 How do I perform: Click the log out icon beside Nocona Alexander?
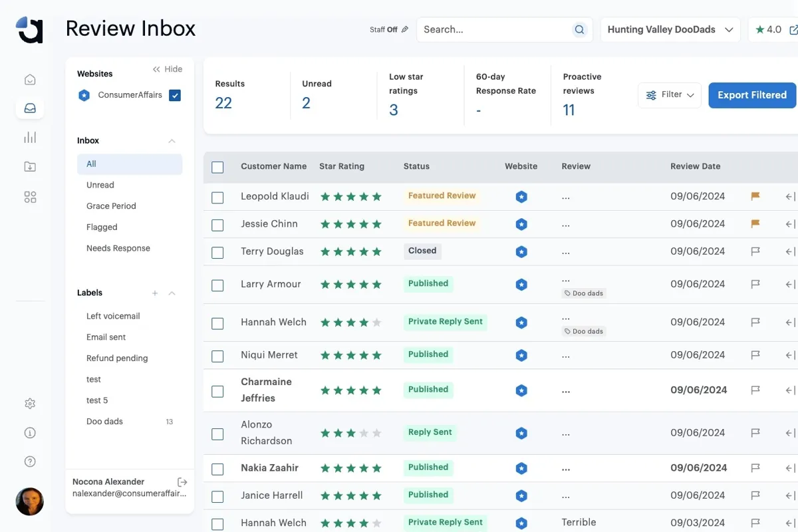[x=182, y=481]
